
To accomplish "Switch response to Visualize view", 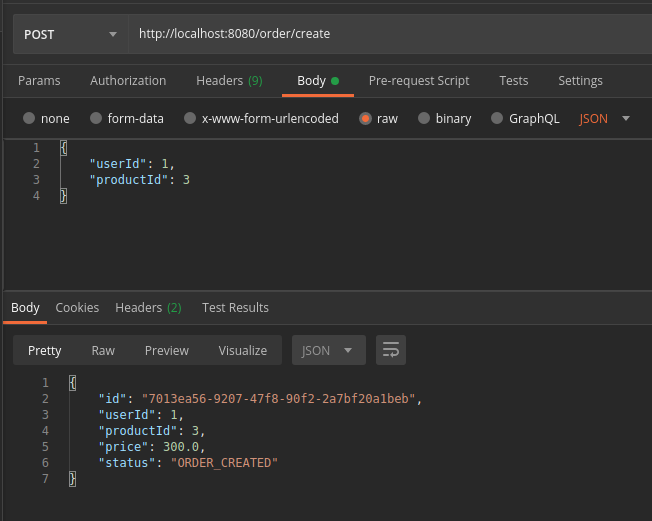I will pyautogui.click(x=243, y=350).
